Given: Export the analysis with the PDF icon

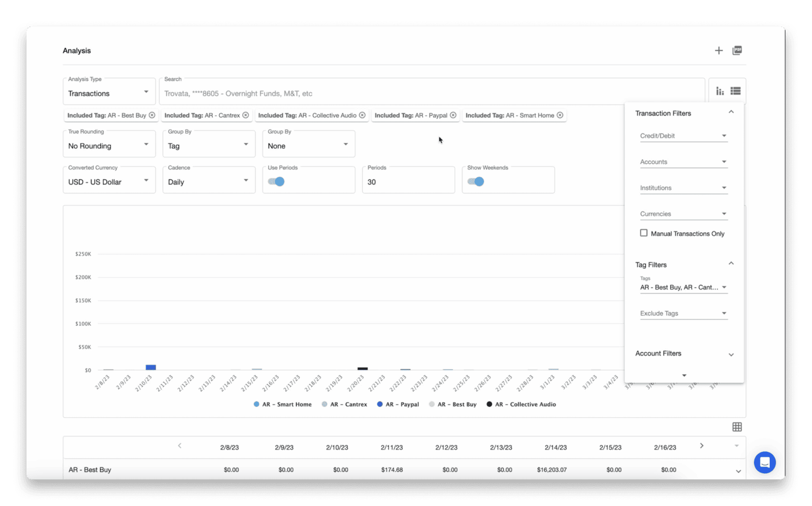Looking at the screenshot, I should [737, 50].
